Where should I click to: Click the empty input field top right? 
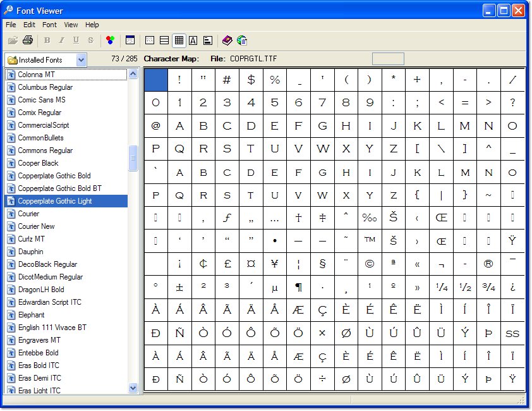coord(387,58)
